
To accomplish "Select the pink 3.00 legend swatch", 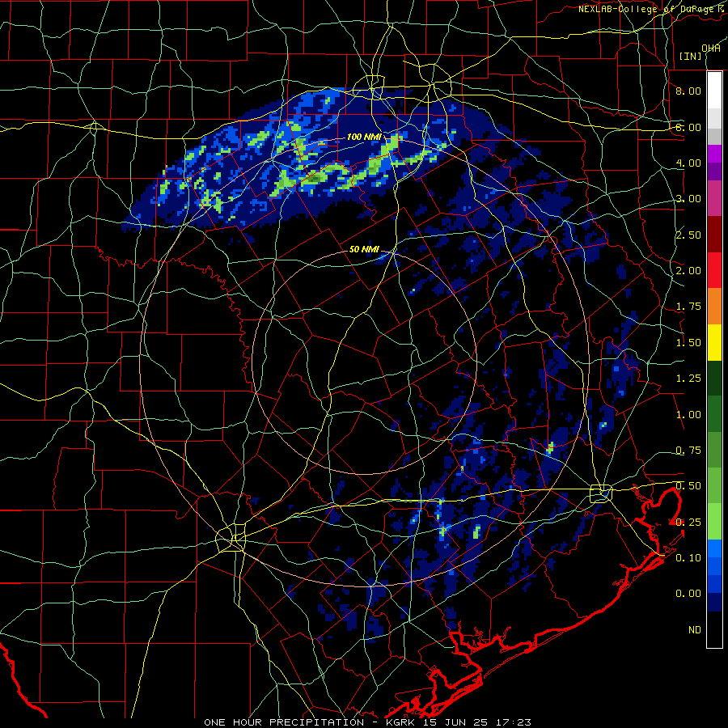I will [714, 198].
